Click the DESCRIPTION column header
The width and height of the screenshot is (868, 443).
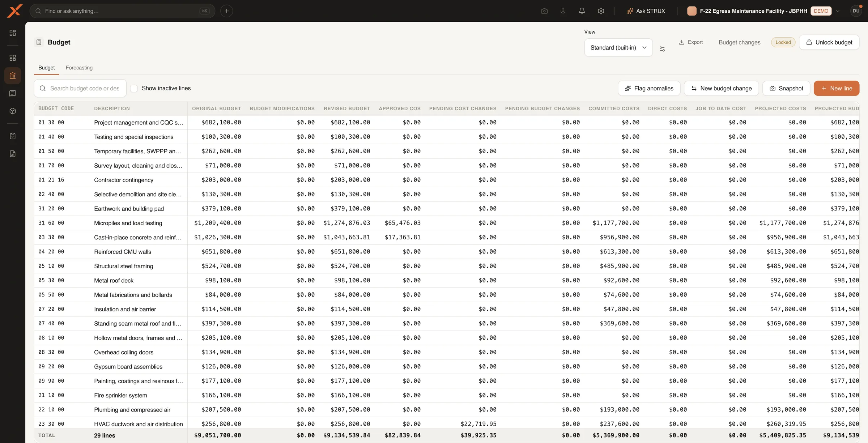point(112,108)
